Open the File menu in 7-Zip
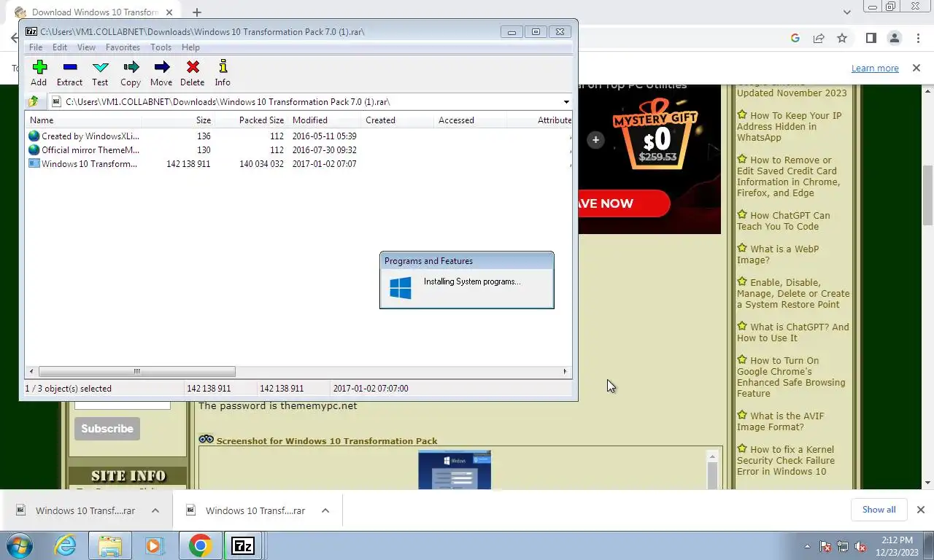The height and width of the screenshot is (560, 934). (35, 47)
